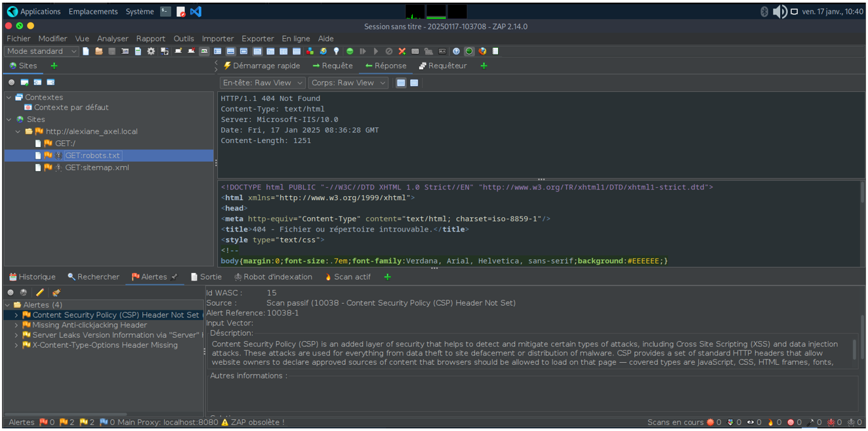Click the Bluetooth icon in system tray
This screenshot has height=431, width=868.
764,11
